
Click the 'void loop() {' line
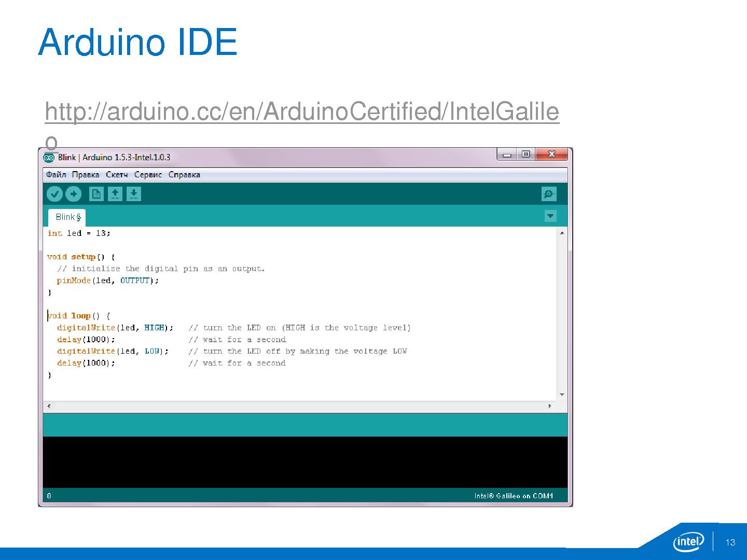tap(79, 316)
